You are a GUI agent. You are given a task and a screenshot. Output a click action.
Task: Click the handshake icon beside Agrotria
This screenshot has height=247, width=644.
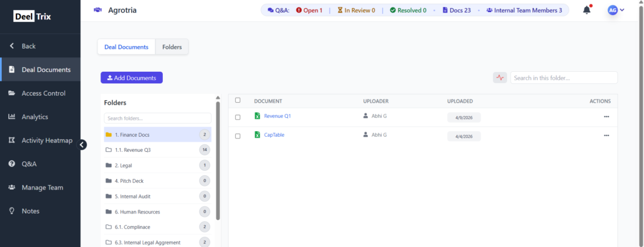click(97, 10)
